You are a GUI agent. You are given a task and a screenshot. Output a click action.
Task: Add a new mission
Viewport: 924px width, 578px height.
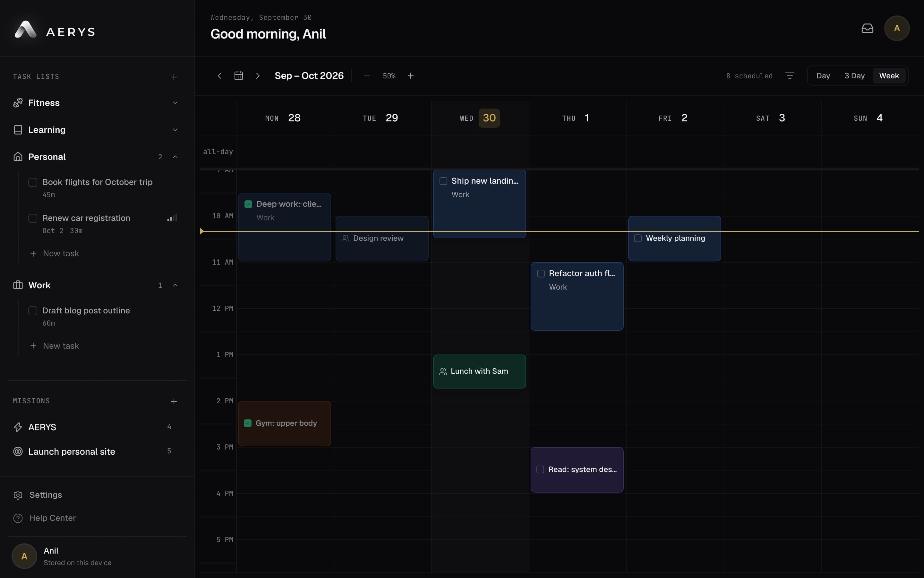click(174, 401)
